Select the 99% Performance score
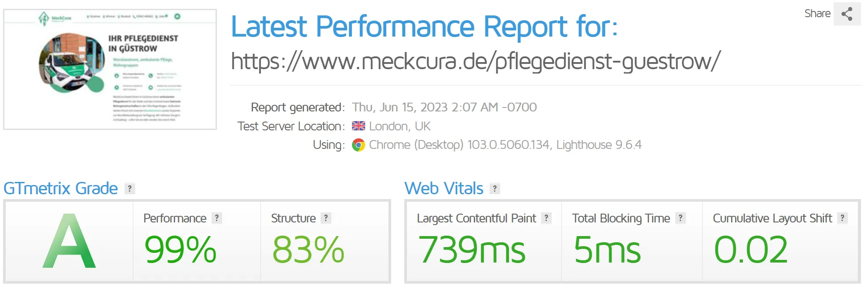This screenshot has height=296, width=868. pos(180,249)
